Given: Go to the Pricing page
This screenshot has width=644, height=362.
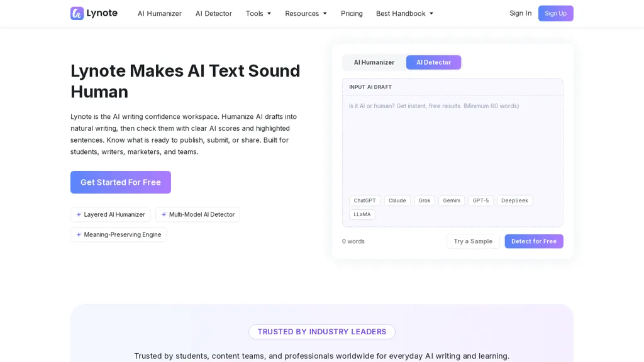Looking at the screenshot, I should [352, 14].
